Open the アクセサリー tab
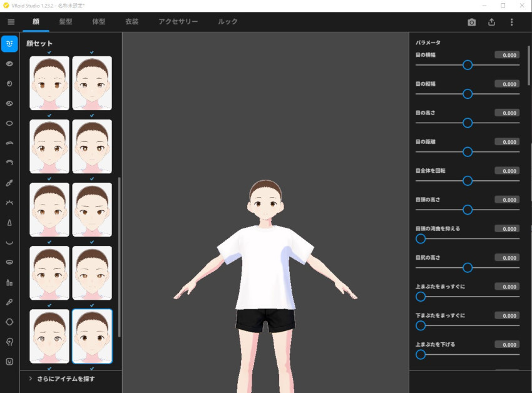The image size is (532, 393). coord(178,21)
